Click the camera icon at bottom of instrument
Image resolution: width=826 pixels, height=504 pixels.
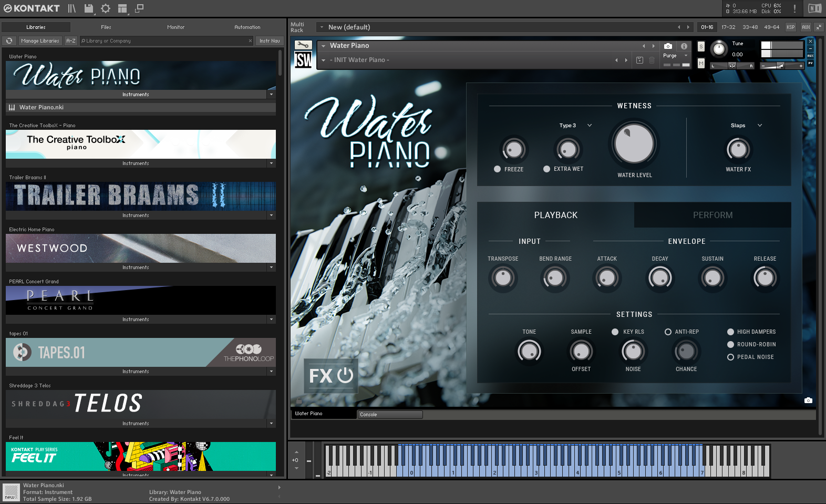pos(808,400)
